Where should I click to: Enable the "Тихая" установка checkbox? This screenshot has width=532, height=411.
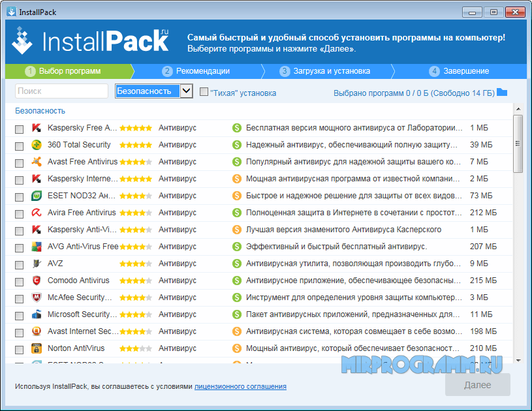click(204, 91)
